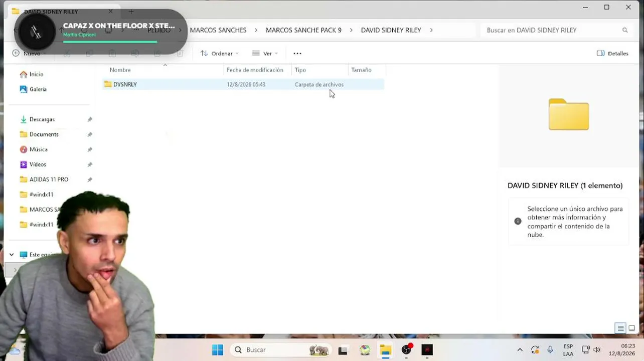This screenshot has width=644, height=361.
Task: Expand chevron after DAVID SIDNEY RILEY breadcrumb
Action: (x=431, y=30)
